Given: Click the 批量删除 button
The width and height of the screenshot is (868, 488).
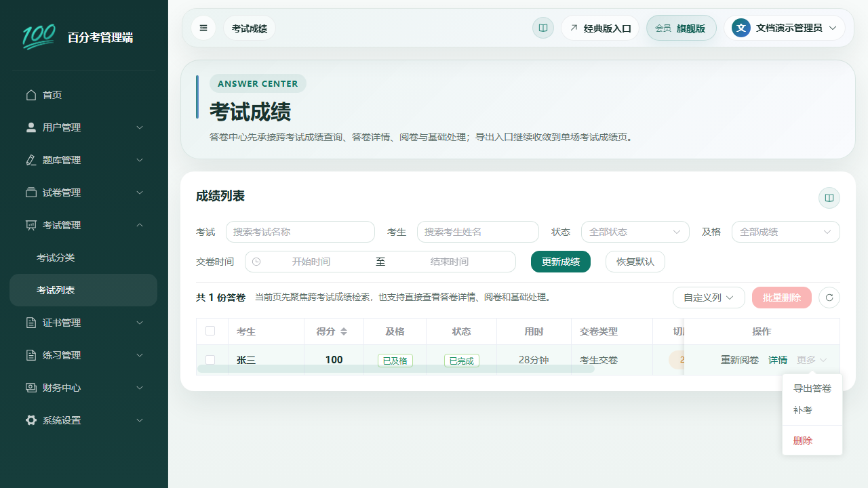Looking at the screenshot, I should pyautogui.click(x=782, y=298).
